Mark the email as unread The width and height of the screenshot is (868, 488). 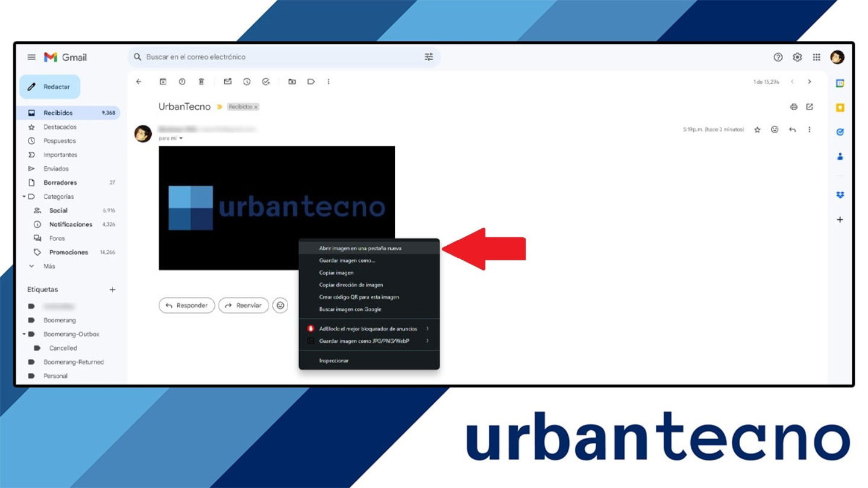click(x=227, y=81)
